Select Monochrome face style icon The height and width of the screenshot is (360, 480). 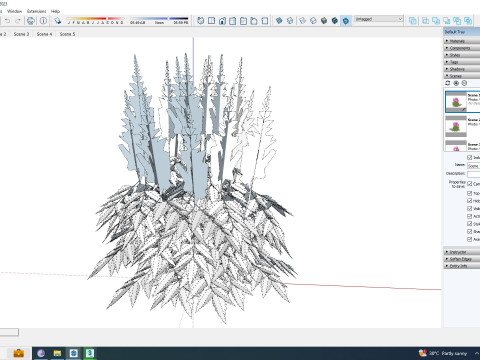tap(346, 21)
